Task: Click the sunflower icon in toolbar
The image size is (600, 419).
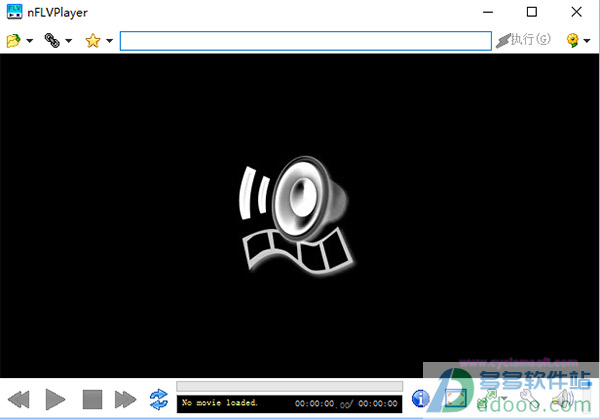Action: (572, 40)
